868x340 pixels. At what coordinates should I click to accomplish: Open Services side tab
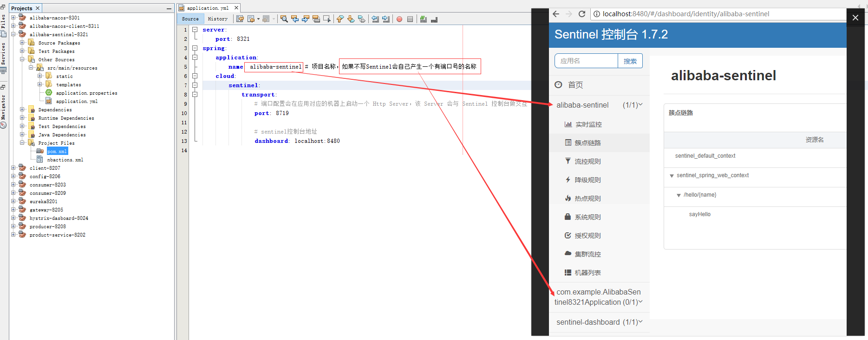tap(3, 58)
